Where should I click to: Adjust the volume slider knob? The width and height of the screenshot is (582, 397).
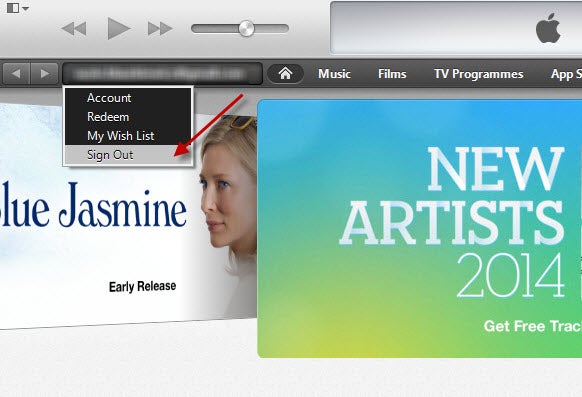pyautogui.click(x=246, y=29)
